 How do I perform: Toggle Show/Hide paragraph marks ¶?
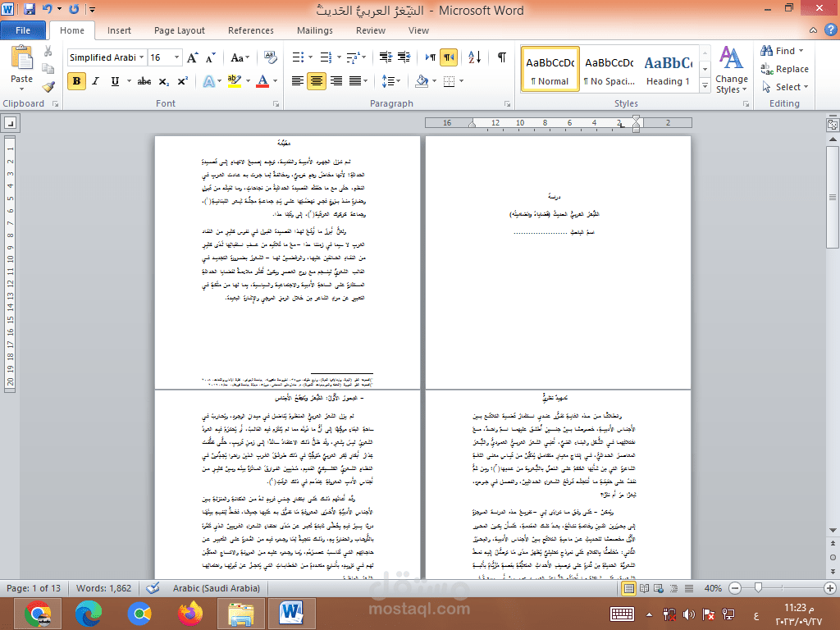(x=502, y=57)
